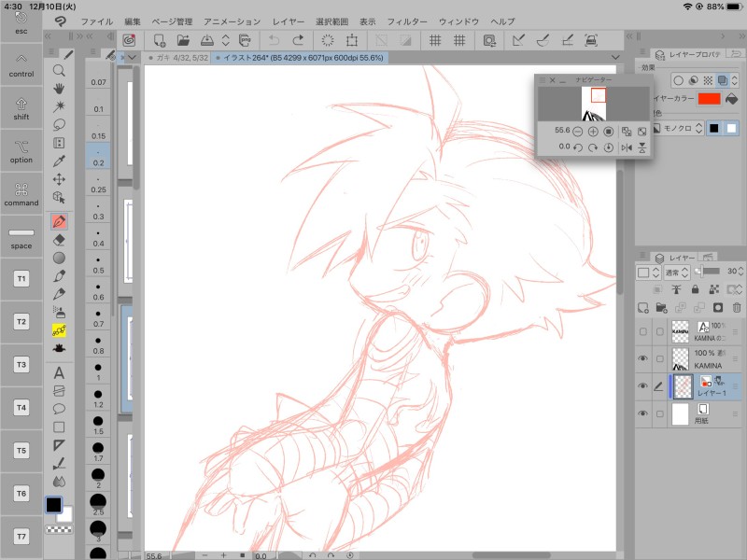Click the Clear selection dashed circle icon
747x560 pixels.
[328, 40]
